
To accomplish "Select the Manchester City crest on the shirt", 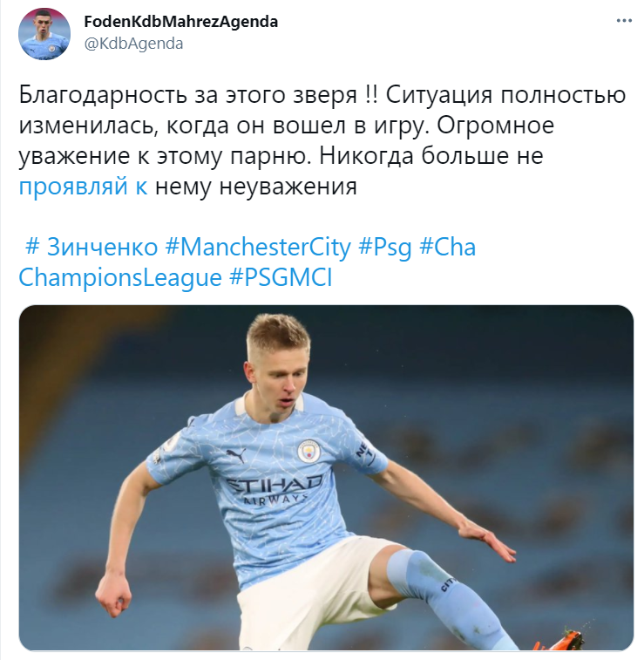I will 309,452.
